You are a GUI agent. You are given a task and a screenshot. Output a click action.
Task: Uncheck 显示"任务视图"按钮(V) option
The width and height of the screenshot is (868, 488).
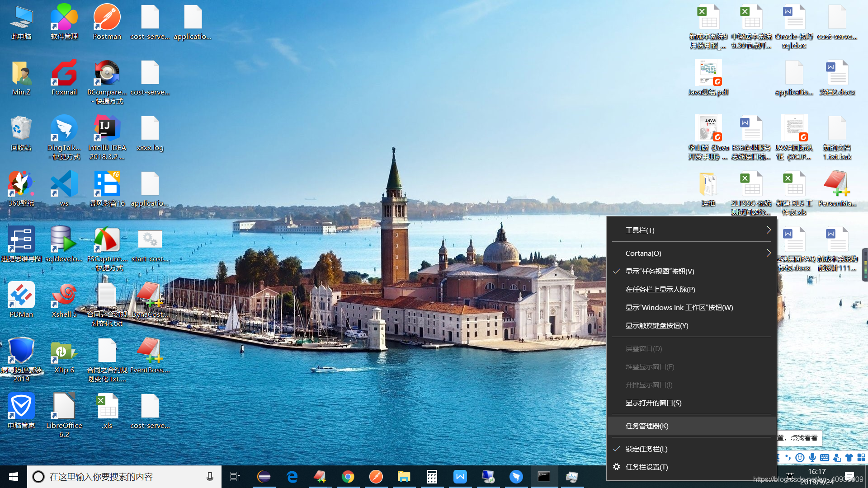660,271
